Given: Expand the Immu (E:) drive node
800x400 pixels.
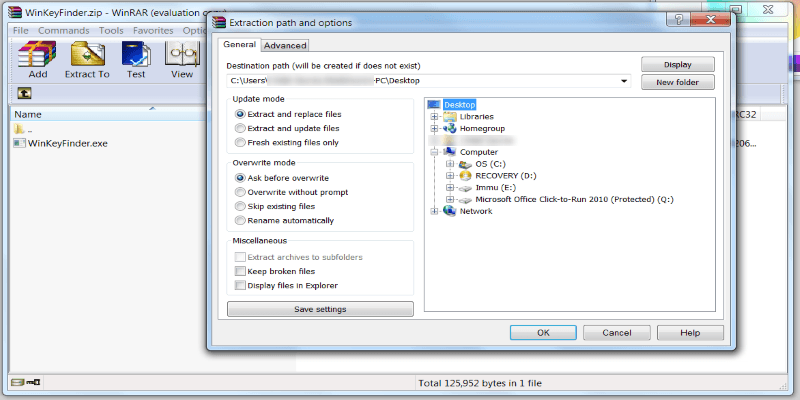Looking at the screenshot, I should click(x=449, y=188).
